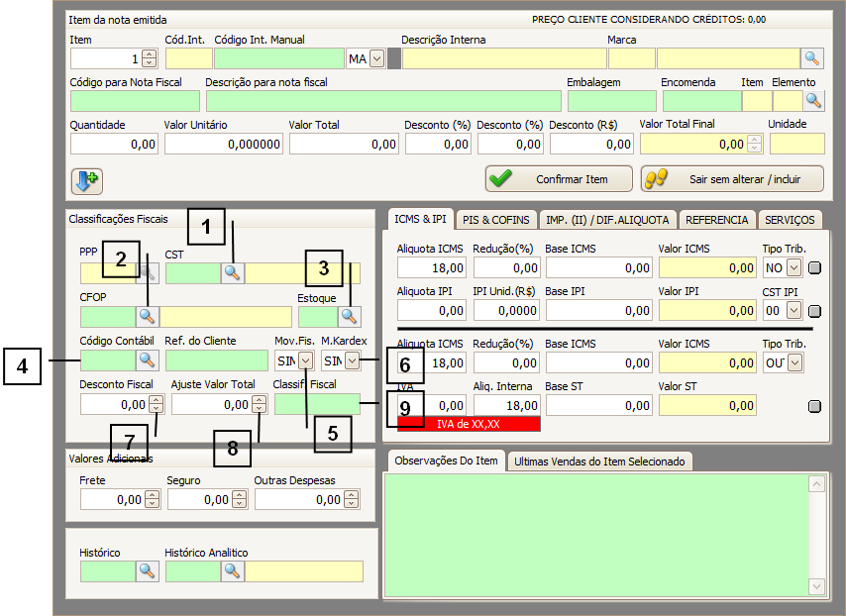Open the M.Kardex dropdown

353,360
